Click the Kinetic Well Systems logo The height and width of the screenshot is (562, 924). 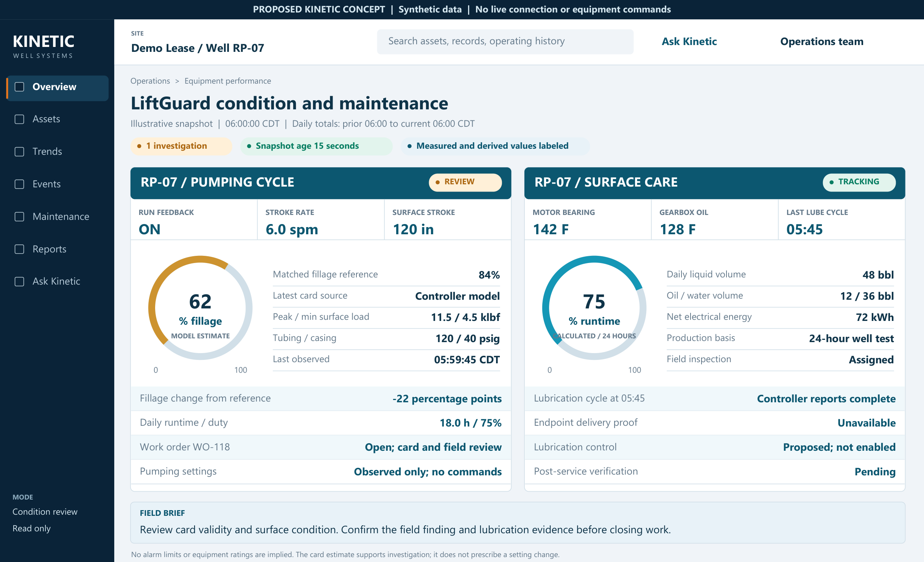[44, 47]
